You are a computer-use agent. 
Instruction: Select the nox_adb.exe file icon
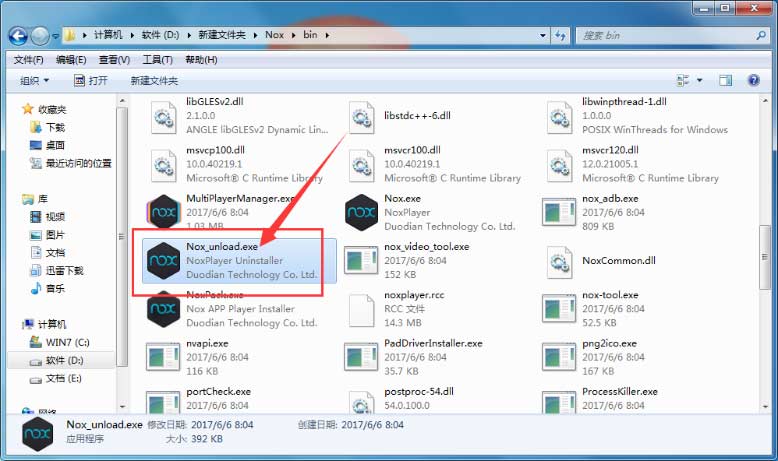(x=559, y=212)
